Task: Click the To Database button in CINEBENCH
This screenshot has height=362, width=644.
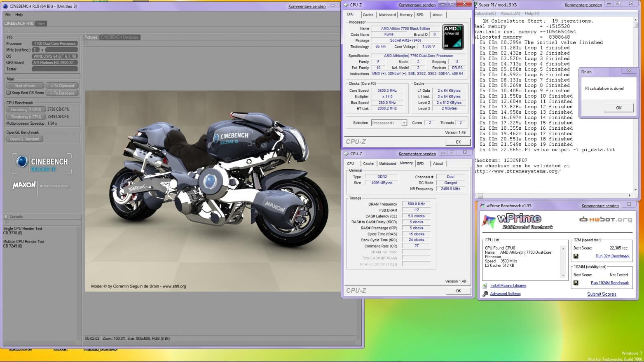Action: coord(62,93)
